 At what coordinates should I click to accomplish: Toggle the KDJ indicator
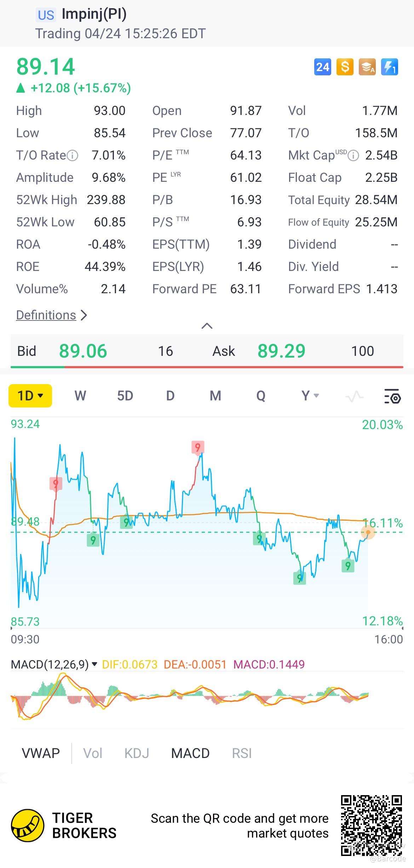point(137,753)
